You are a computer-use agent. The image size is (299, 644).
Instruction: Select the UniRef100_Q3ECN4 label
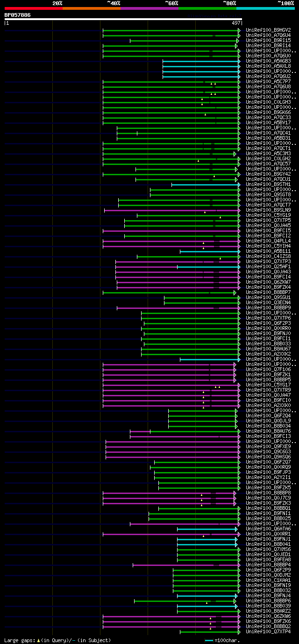(268, 302)
